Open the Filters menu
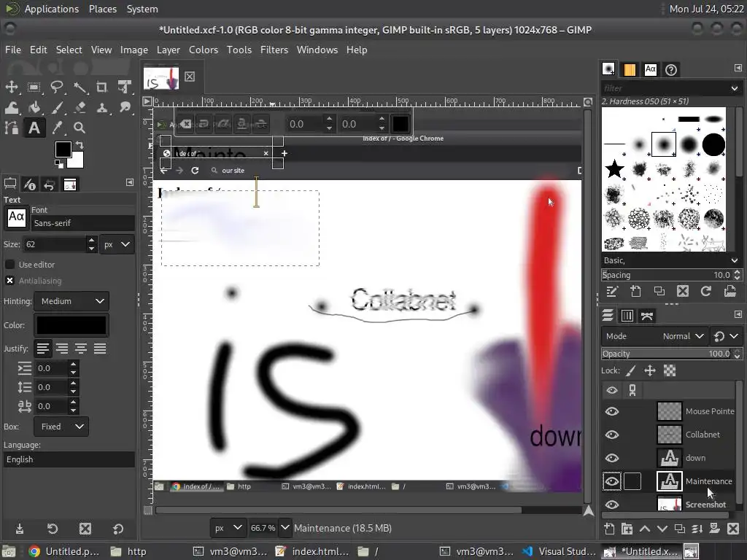This screenshot has width=747, height=560. [x=274, y=50]
